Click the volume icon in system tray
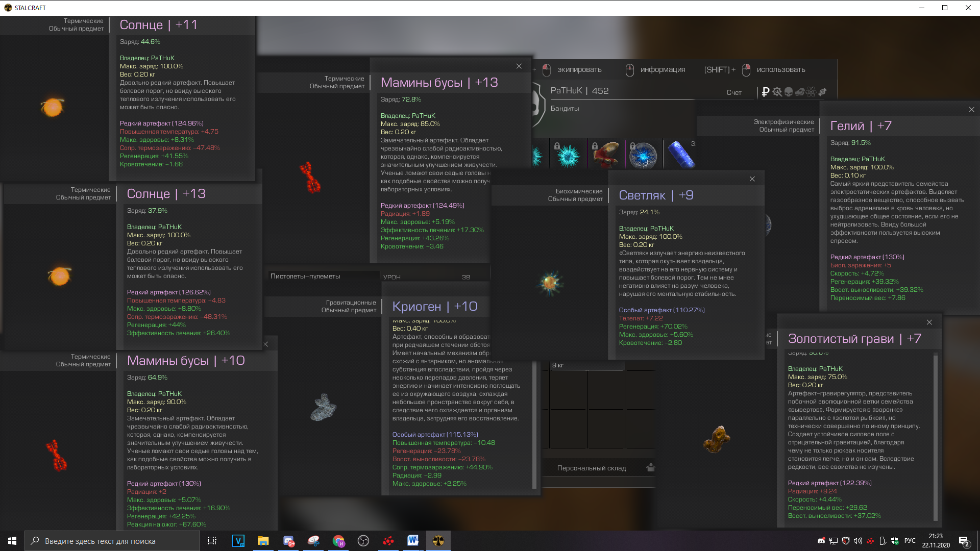This screenshot has width=980, height=551. tap(858, 541)
